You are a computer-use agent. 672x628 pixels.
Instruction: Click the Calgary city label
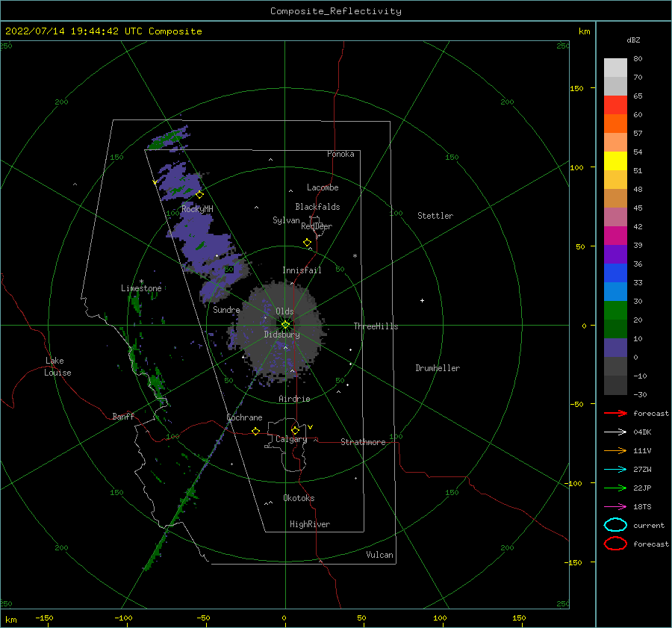(291, 439)
